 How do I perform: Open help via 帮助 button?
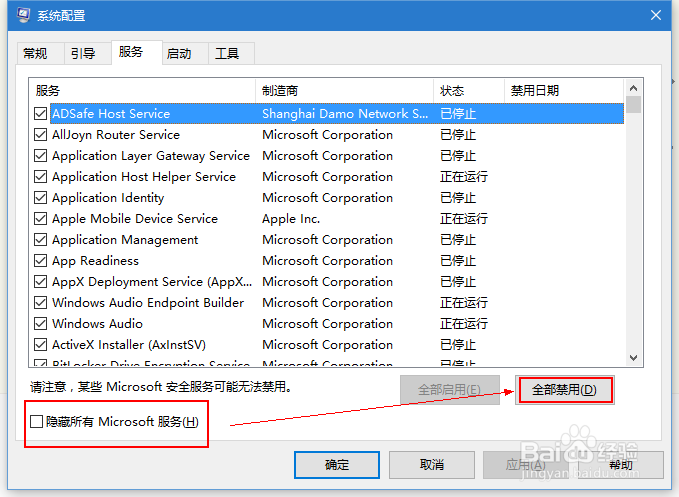[621, 465]
